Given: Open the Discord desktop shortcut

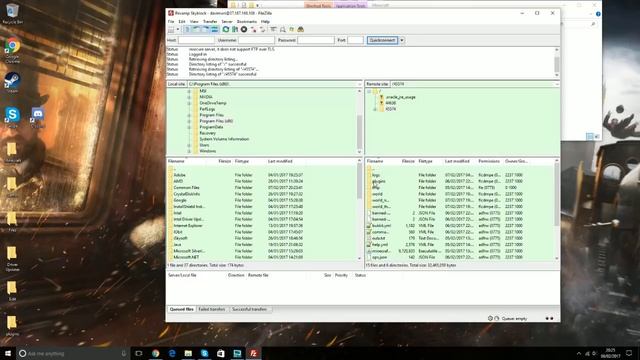Looking at the screenshot, I should [x=38, y=118].
